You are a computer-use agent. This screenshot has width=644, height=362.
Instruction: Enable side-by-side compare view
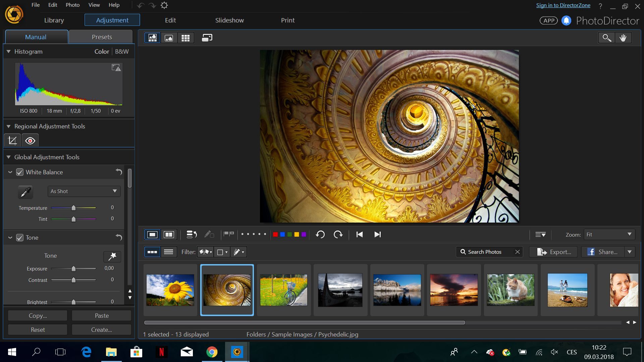(169, 234)
